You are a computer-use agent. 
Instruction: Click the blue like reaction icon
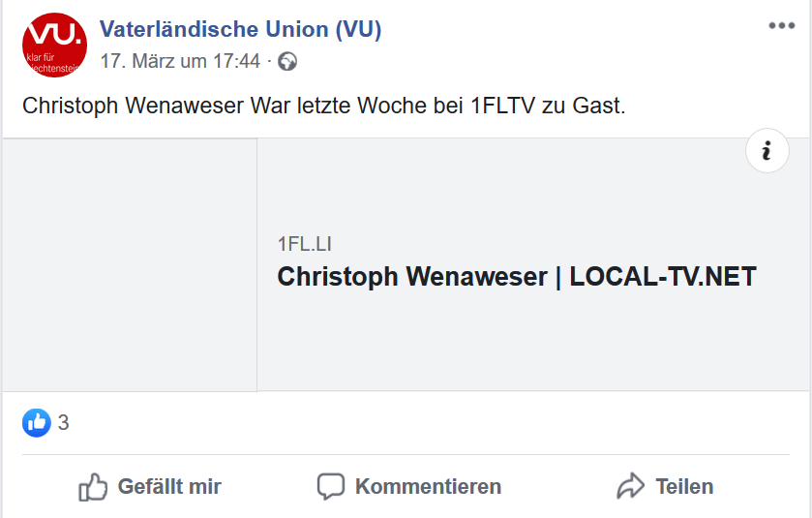tap(37, 422)
